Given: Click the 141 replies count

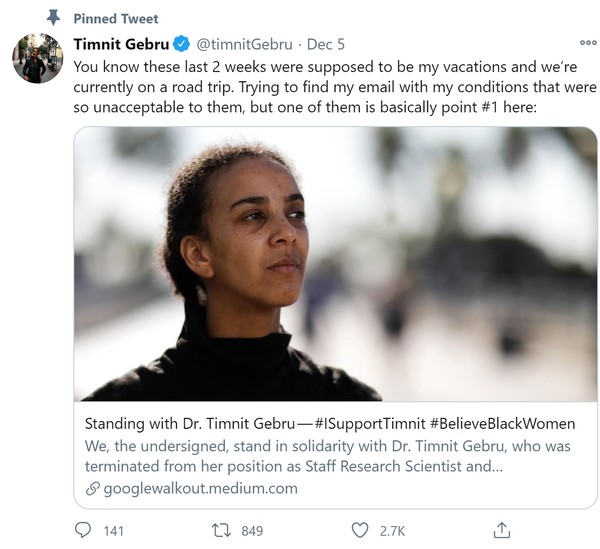Looking at the screenshot, I should coord(114,531).
